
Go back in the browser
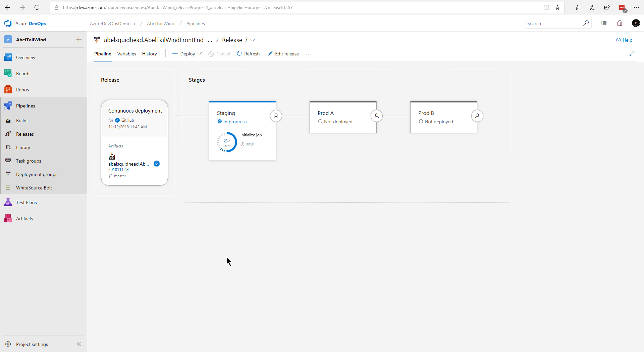point(7,7)
